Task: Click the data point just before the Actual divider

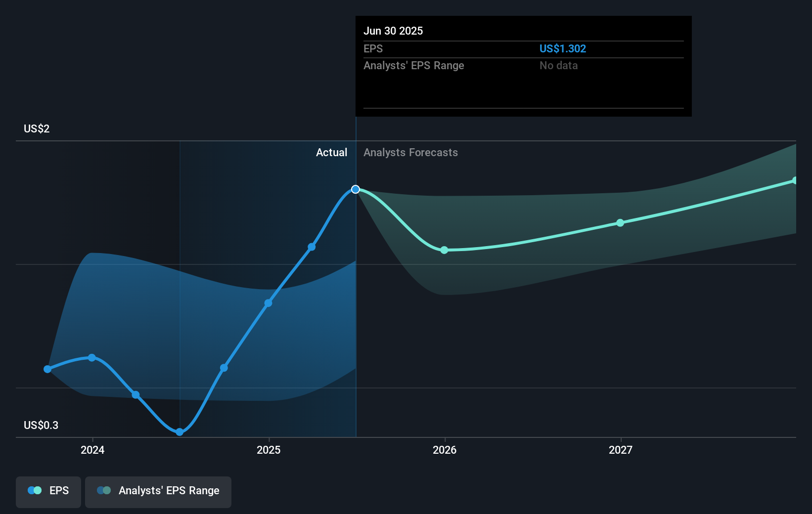Action: pyautogui.click(x=312, y=246)
